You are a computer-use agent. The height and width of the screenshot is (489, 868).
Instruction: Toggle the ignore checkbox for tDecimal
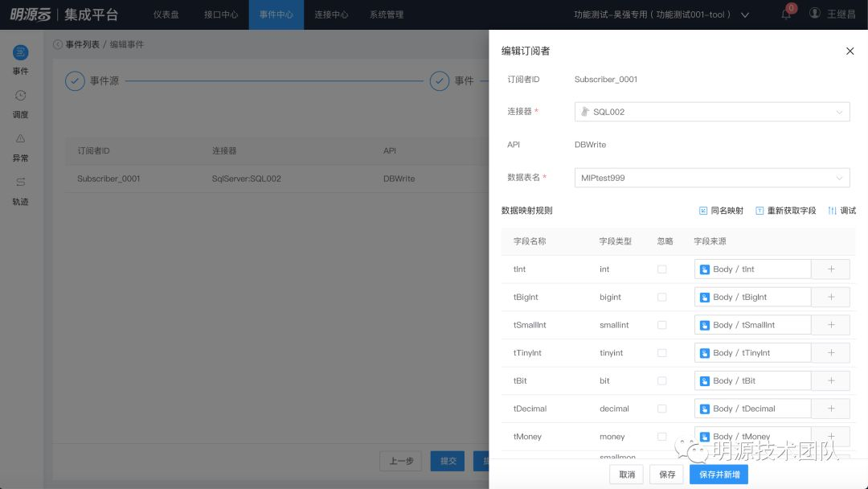coord(661,409)
